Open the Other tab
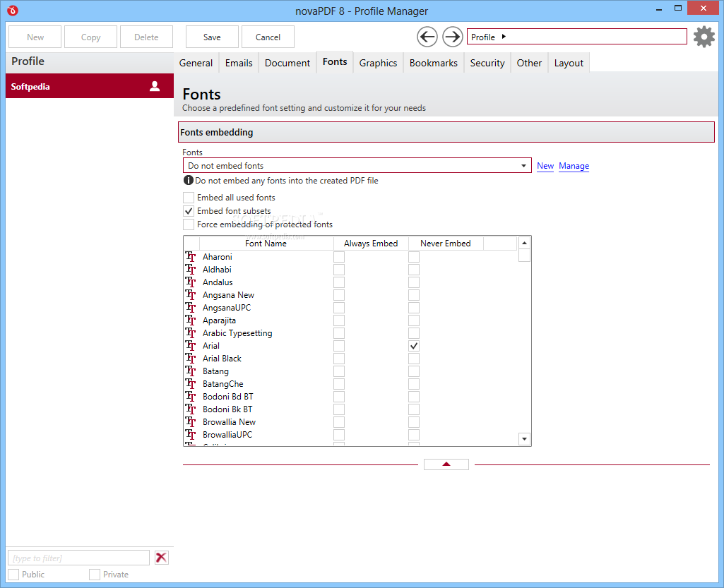This screenshot has width=724, height=588. pos(529,63)
